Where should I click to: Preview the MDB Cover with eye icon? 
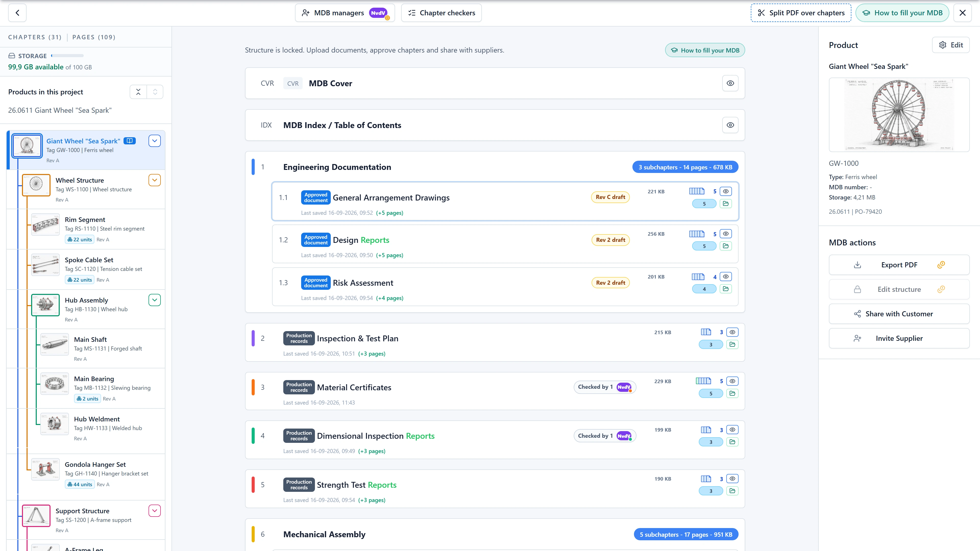730,83
